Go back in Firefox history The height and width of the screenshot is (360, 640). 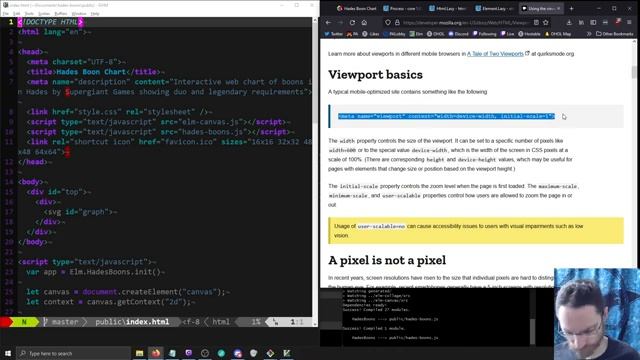329,22
